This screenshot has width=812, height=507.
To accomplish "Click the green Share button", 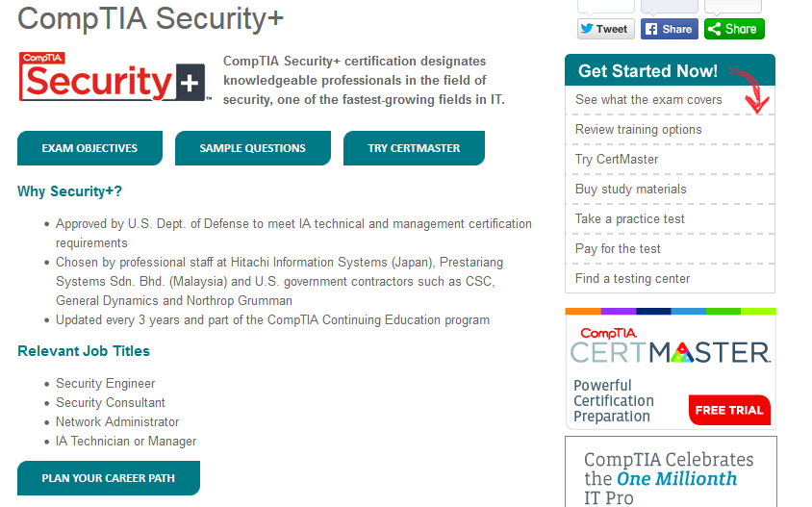I will tap(733, 29).
